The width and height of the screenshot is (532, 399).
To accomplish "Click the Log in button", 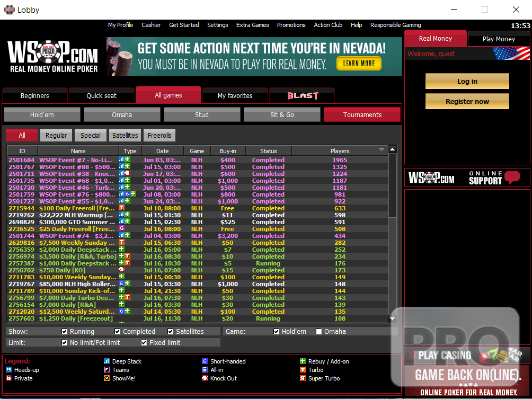I will coord(467,82).
